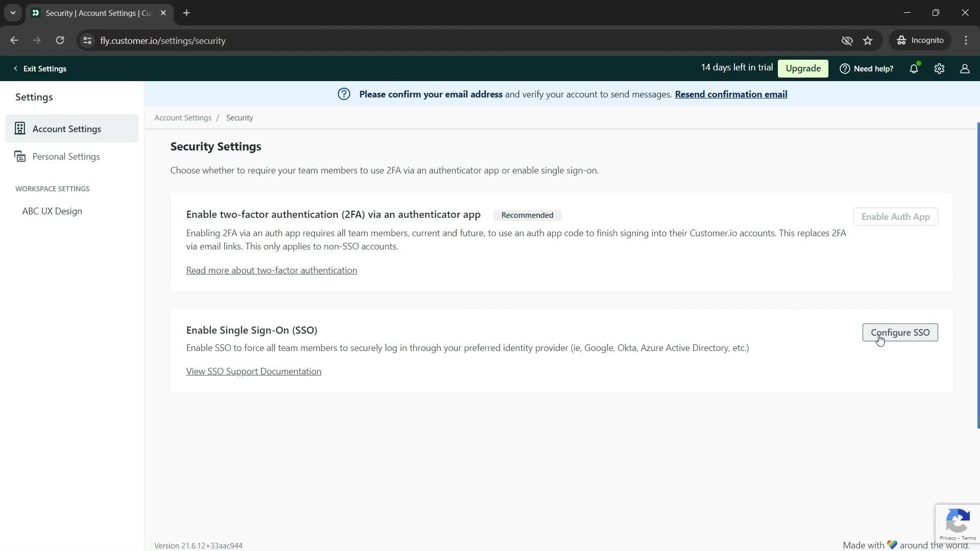Read more about two-factor authentication link
Image resolution: width=980 pixels, height=551 pixels.
(271, 270)
